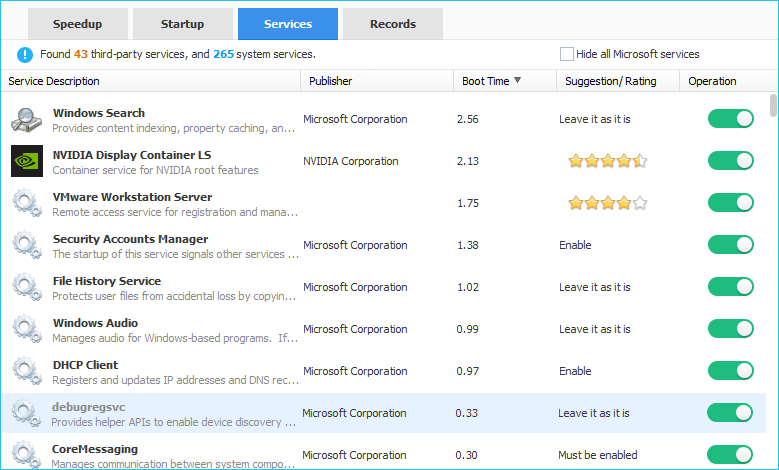This screenshot has width=779, height=470.
Task: Select the DHCP Client title
Action: [x=85, y=365]
